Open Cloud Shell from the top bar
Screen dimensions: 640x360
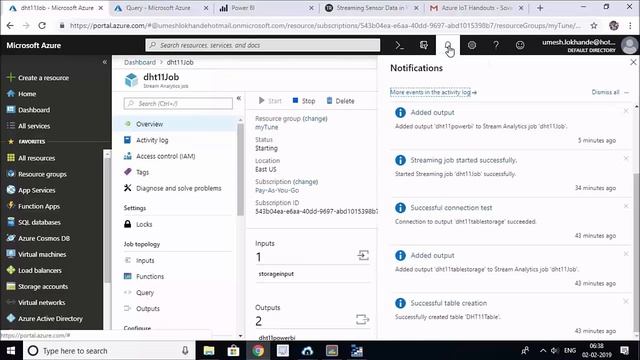[x=400, y=45]
